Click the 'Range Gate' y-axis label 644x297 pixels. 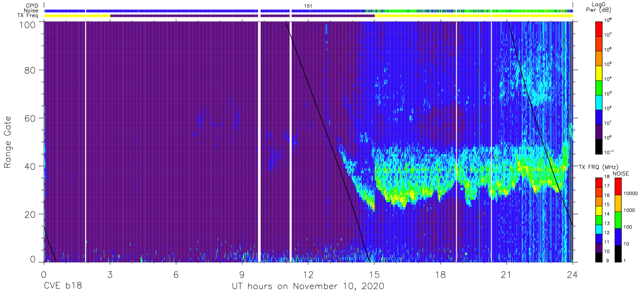(7, 142)
